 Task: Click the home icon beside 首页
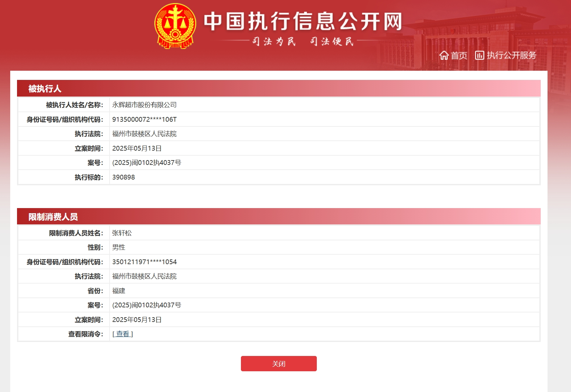[444, 56]
